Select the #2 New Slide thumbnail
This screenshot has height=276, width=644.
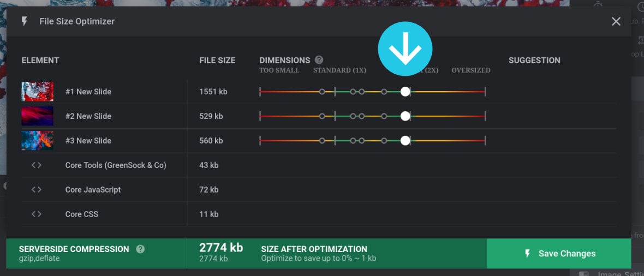pyautogui.click(x=38, y=116)
